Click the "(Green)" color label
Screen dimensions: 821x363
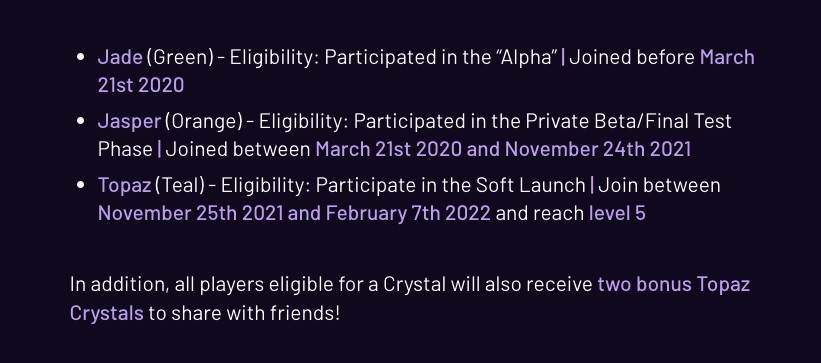[180, 58]
